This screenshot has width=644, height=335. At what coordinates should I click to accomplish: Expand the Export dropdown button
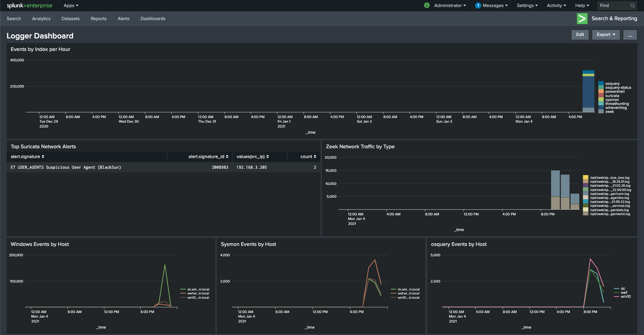coord(606,34)
